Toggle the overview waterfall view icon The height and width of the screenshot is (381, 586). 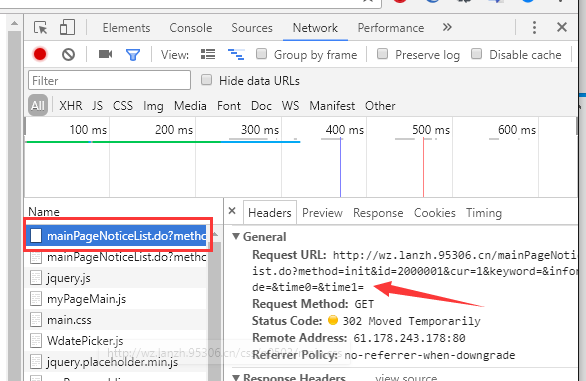coord(236,55)
